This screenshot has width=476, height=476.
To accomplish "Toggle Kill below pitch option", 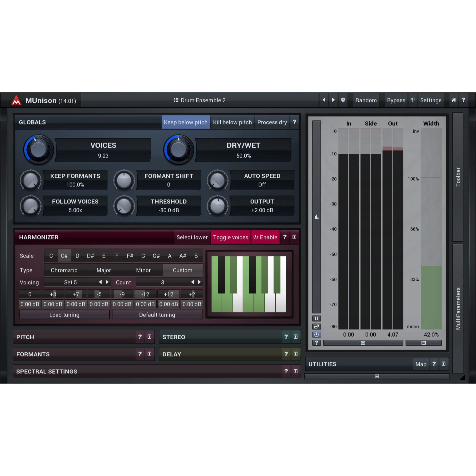I will 232,122.
